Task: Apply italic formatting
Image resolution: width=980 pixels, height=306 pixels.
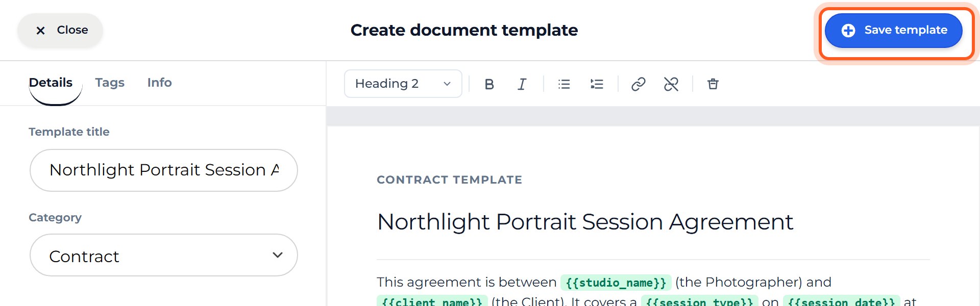Action: (x=522, y=84)
